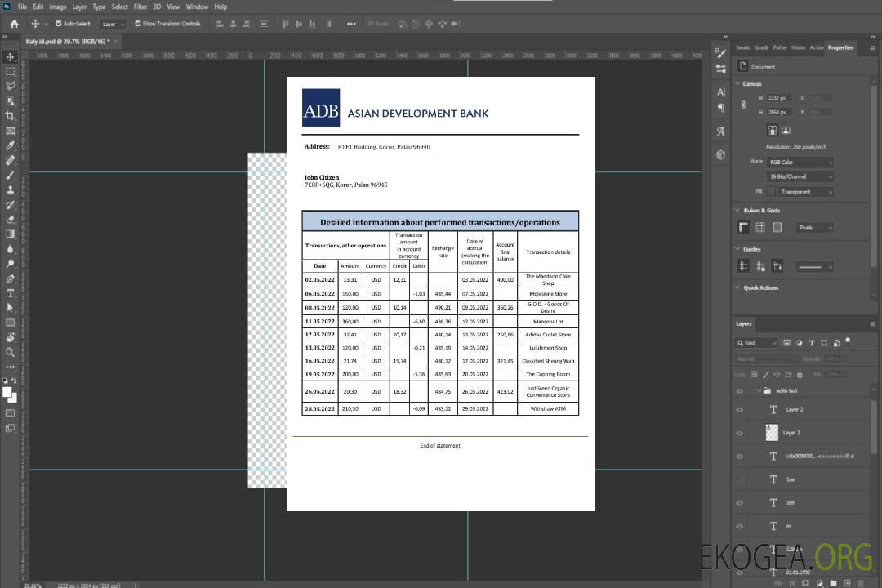Select the Horizontal Type tool
882x588 pixels.
tap(11, 293)
